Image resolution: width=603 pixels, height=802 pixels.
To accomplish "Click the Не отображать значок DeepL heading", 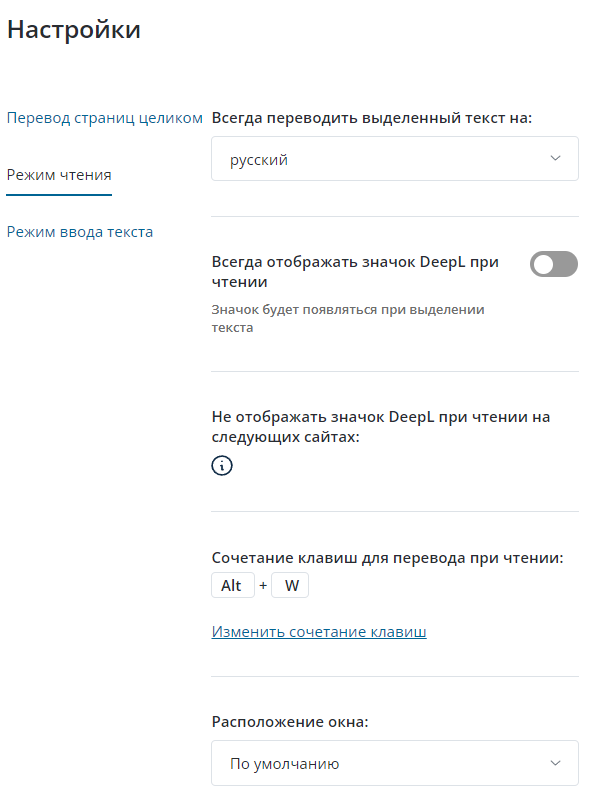I will pos(381,427).
